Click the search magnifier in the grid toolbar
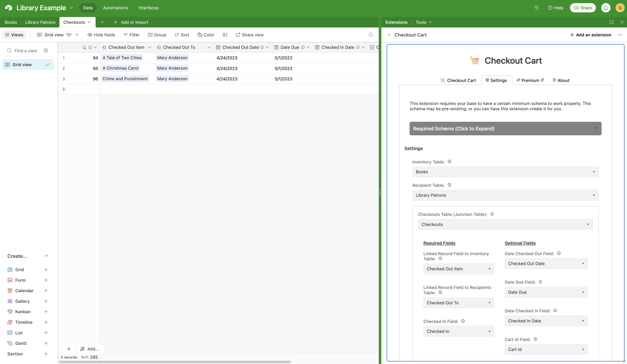Image resolution: width=627 pixels, height=364 pixels. pyautogui.click(x=371, y=35)
